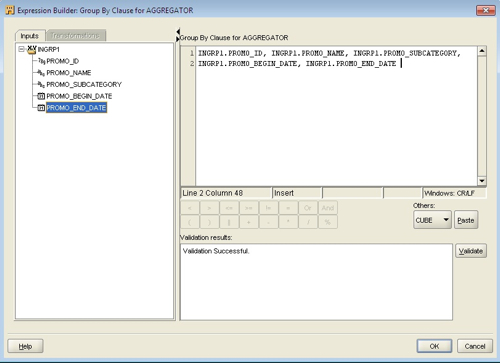Switch to the Transformations tab

click(76, 35)
